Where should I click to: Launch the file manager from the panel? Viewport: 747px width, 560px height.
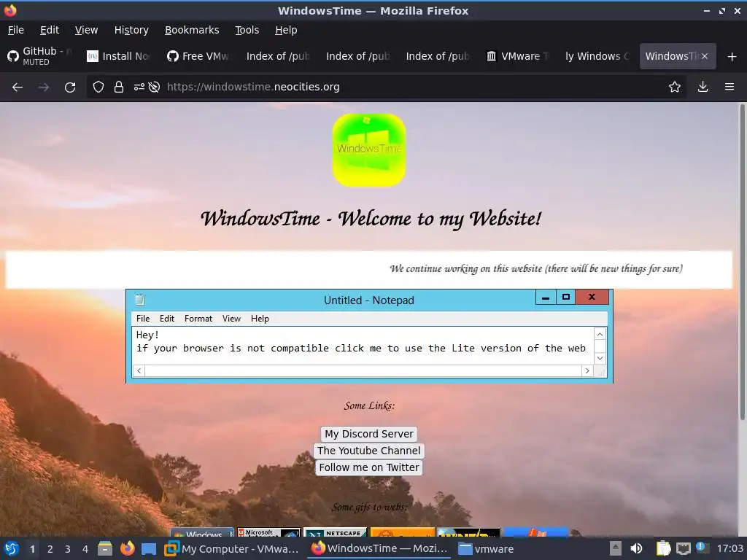[105, 548]
